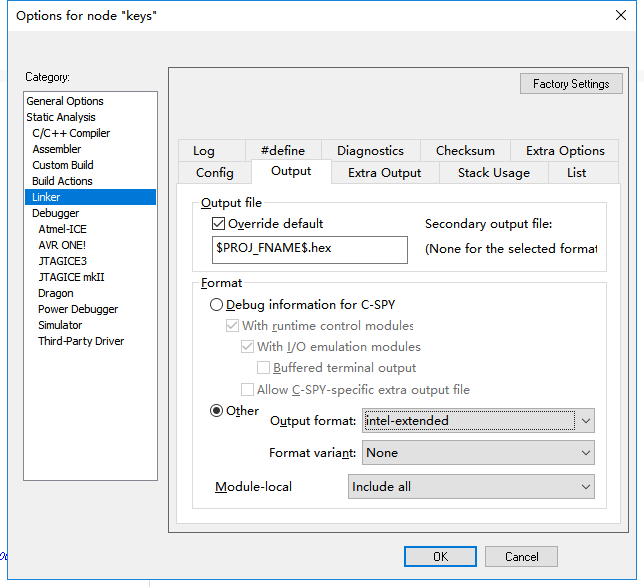This screenshot has width=644, height=587.
Task: Open the Module-local dropdown
Action: (471, 487)
